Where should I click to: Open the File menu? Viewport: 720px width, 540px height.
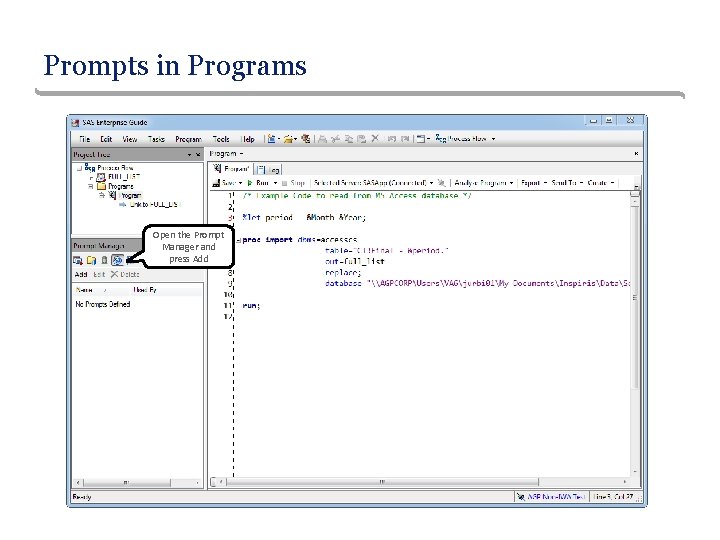[x=84, y=139]
